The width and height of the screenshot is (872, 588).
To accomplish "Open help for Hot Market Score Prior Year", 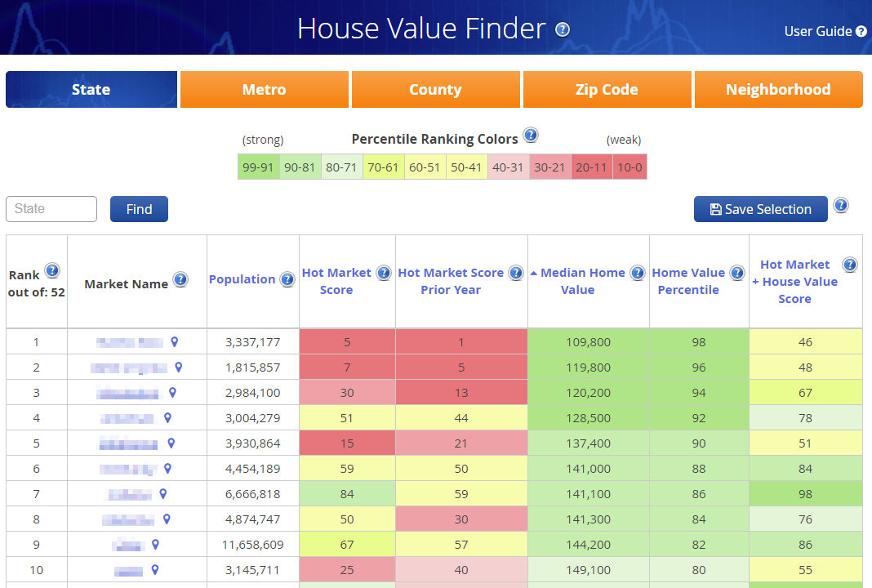I will tap(516, 273).
